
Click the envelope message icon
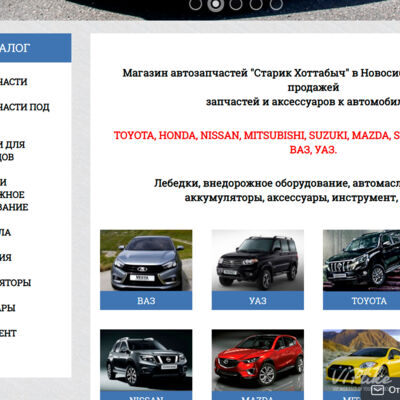tap(377, 389)
